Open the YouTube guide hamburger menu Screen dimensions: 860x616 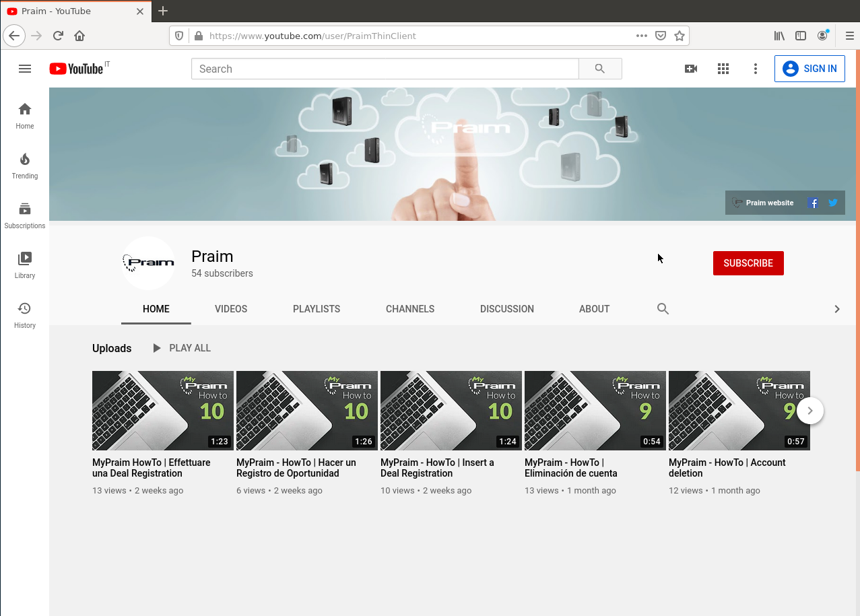(25, 69)
